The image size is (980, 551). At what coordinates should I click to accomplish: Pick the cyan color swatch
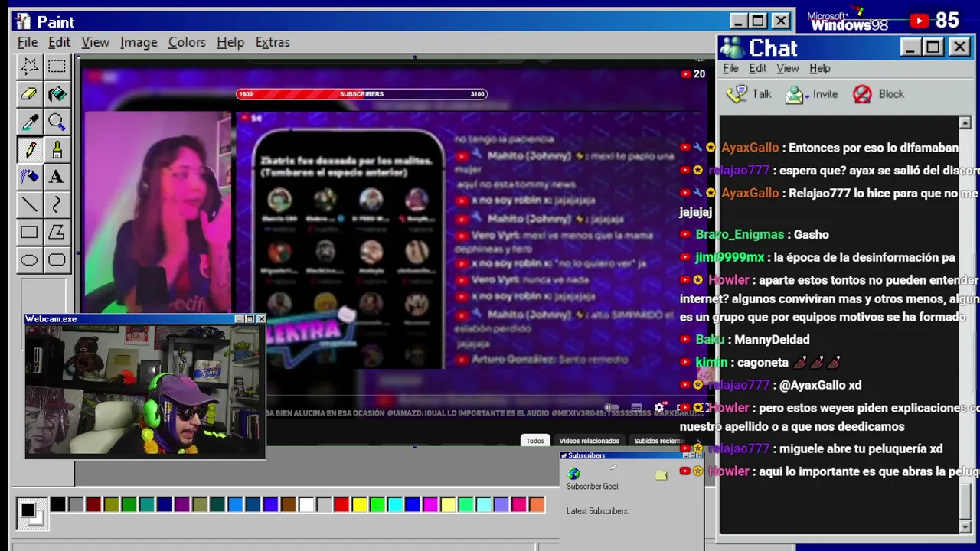tap(395, 504)
